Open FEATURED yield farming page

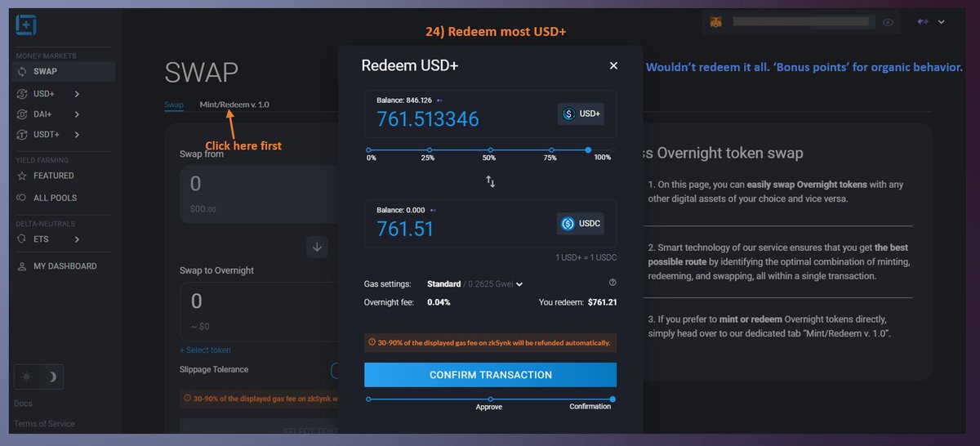tap(54, 176)
